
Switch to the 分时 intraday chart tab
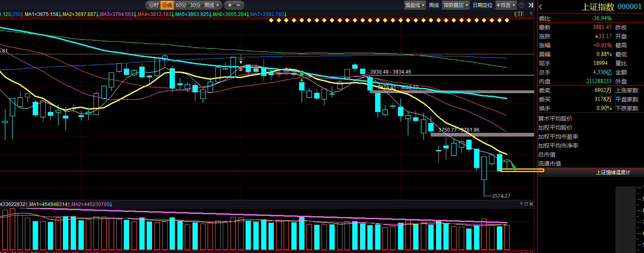click(153, 5)
